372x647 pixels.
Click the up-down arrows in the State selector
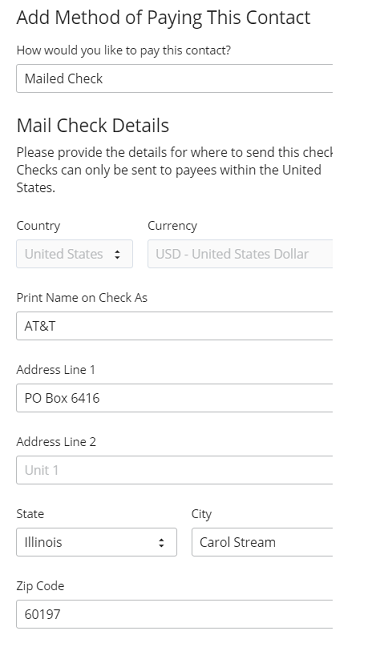coord(162,543)
